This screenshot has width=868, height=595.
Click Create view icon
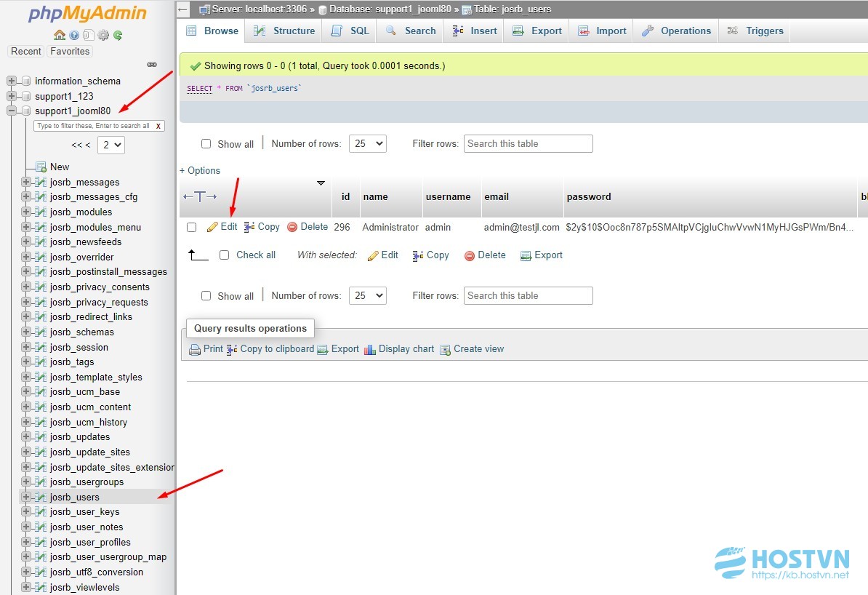[x=445, y=350]
